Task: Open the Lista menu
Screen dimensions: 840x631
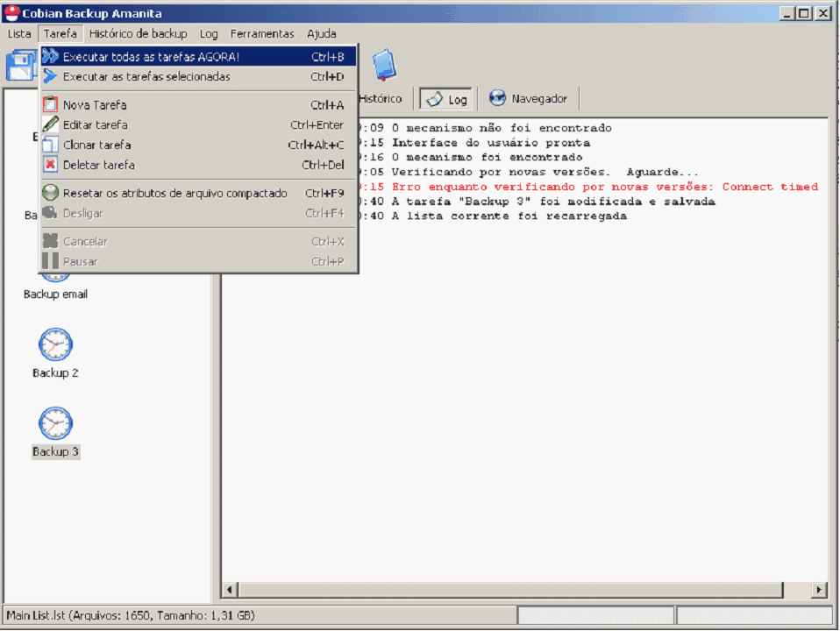Action: (19, 33)
